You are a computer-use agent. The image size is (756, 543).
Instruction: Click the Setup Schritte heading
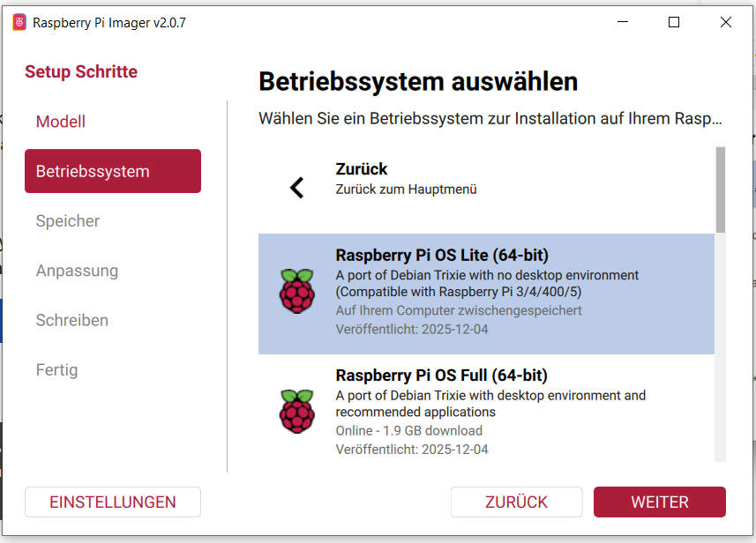pos(81,71)
